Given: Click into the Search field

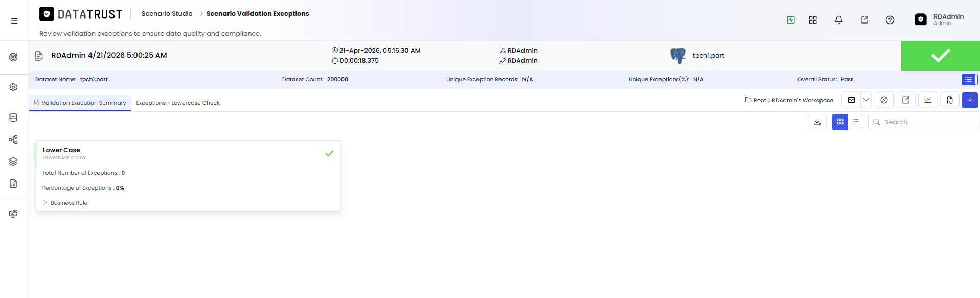Looking at the screenshot, I should point(923,122).
